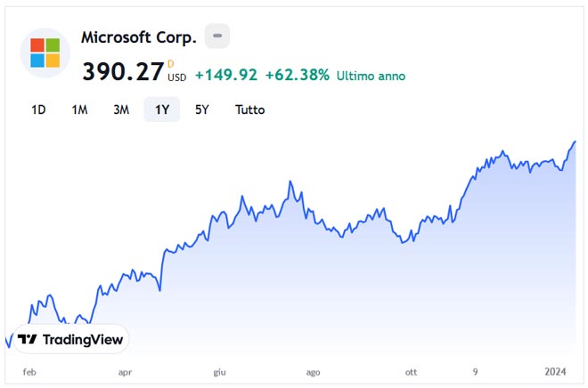
Task: Open the Microsoft Corp. title link
Action: [138, 37]
